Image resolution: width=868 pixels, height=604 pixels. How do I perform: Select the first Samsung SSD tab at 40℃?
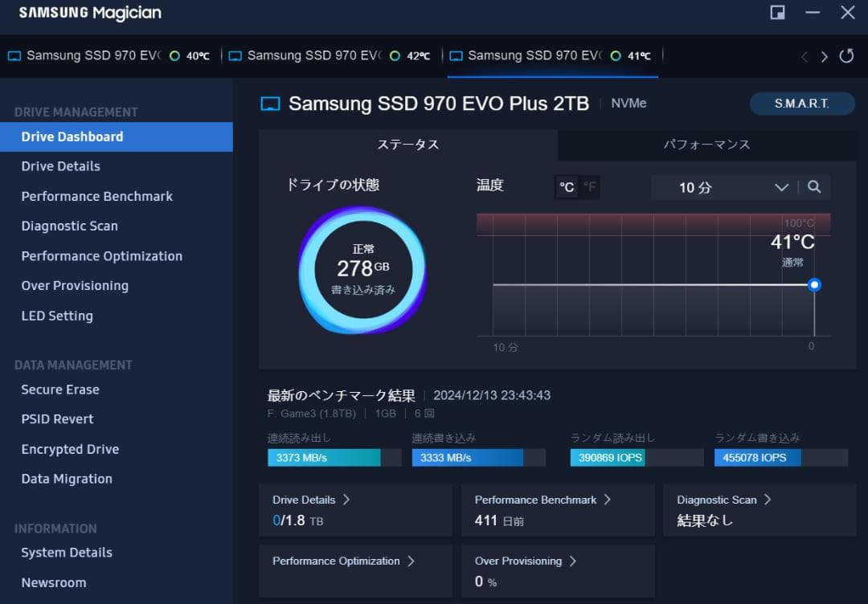[104, 55]
